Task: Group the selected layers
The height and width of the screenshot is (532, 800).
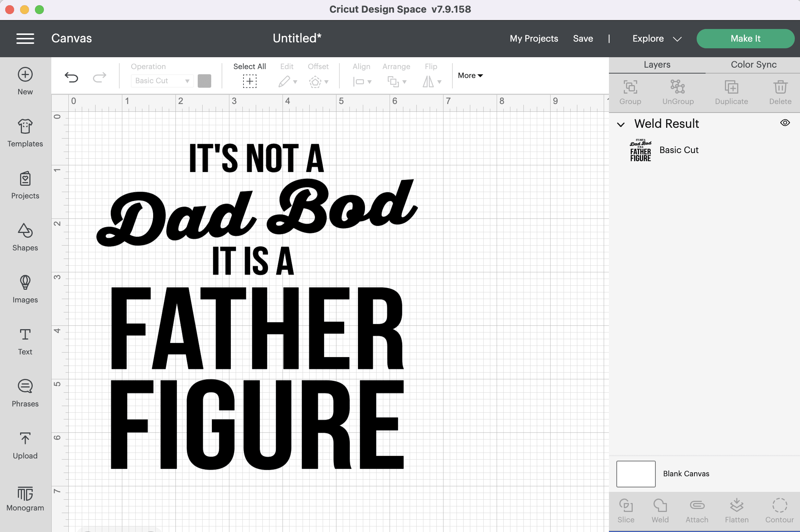Action: pos(630,92)
